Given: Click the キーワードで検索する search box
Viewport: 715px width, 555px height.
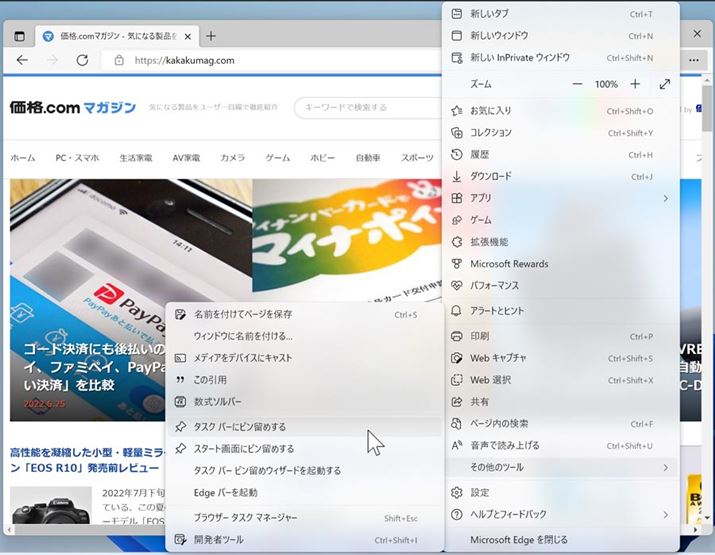Looking at the screenshot, I should point(368,108).
